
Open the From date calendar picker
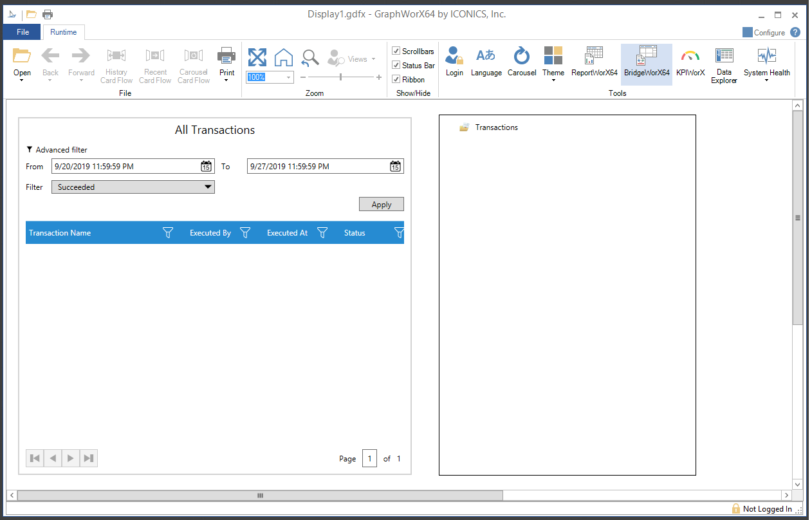click(x=206, y=167)
